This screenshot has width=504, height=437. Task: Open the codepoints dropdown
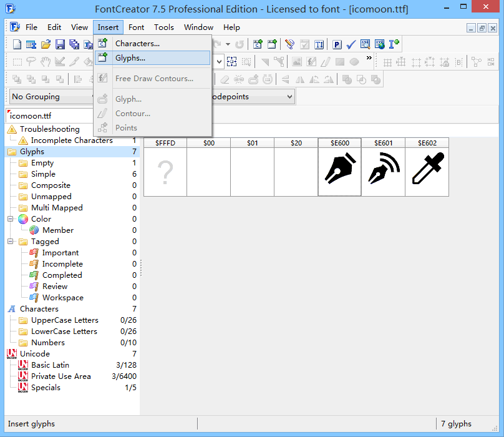tap(289, 97)
